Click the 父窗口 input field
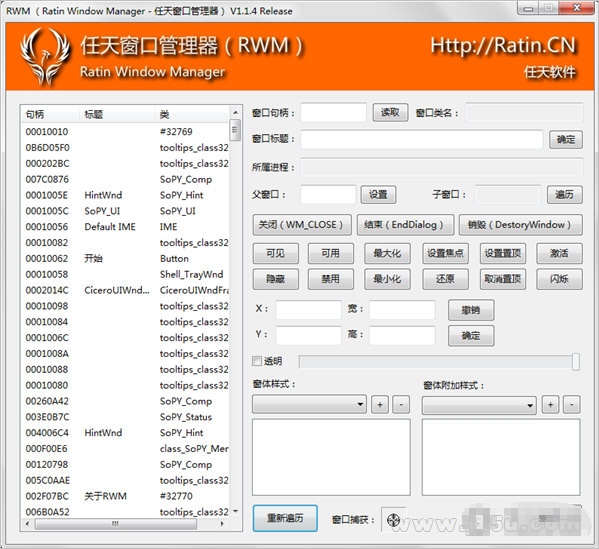Screen dimensions: 599x549 [x=328, y=194]
